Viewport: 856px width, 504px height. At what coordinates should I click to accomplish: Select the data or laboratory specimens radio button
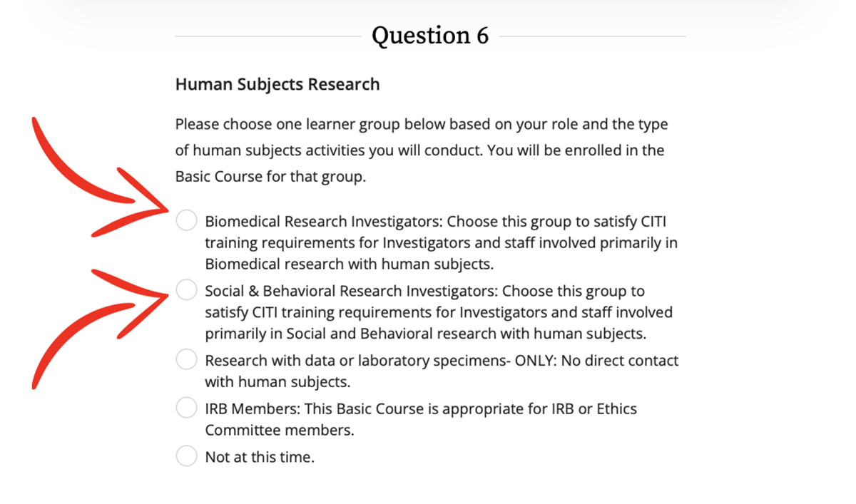coord(186,360)
